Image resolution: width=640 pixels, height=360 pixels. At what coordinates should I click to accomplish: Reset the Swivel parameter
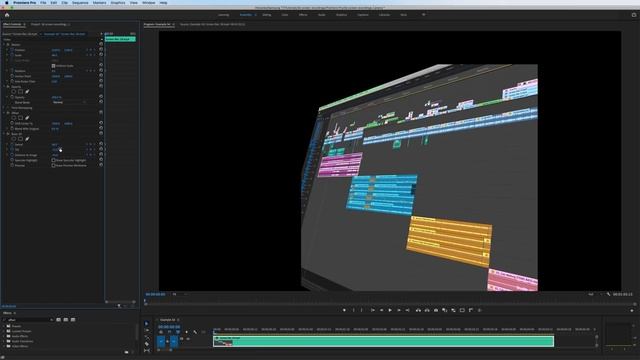[x=101, y=144]
